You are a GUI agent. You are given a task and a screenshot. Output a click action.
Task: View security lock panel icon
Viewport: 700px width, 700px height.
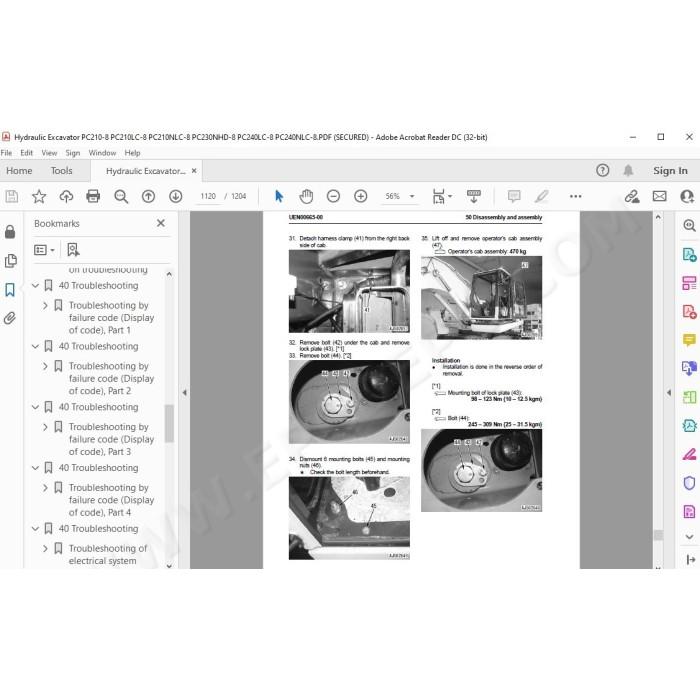click(10, 232)
